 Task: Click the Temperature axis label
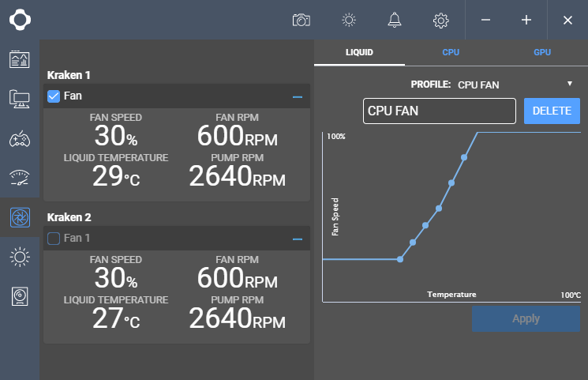(451, 295)
